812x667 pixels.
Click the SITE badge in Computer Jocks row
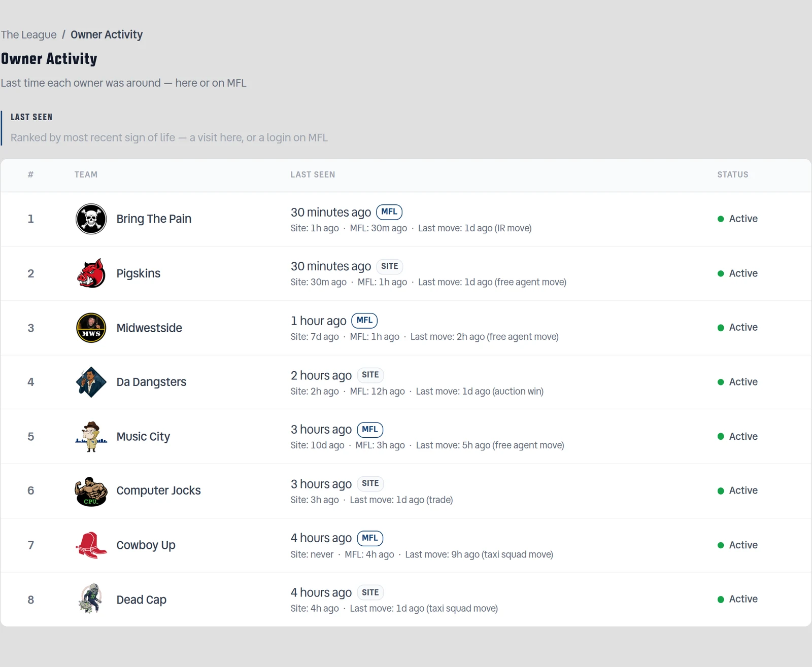pos(370,483)
